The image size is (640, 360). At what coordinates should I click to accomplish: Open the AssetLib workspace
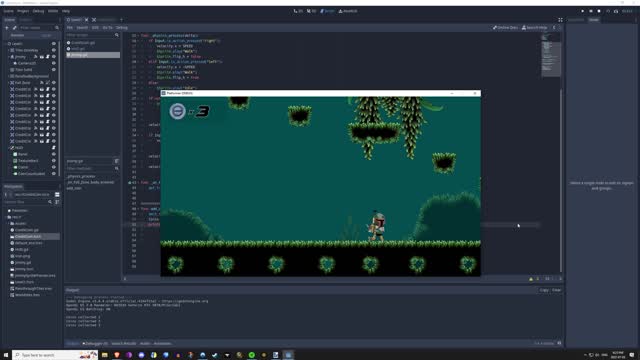coord(348,11)
